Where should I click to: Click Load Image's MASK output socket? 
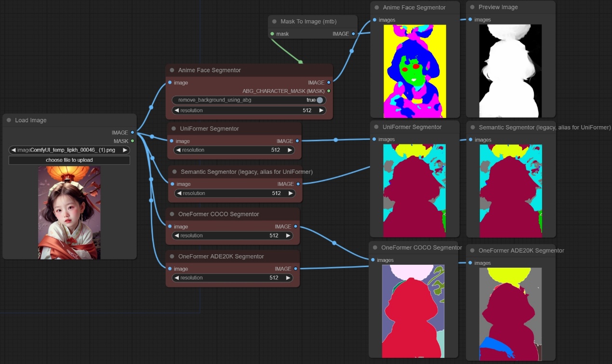click(x=133, y=141)
